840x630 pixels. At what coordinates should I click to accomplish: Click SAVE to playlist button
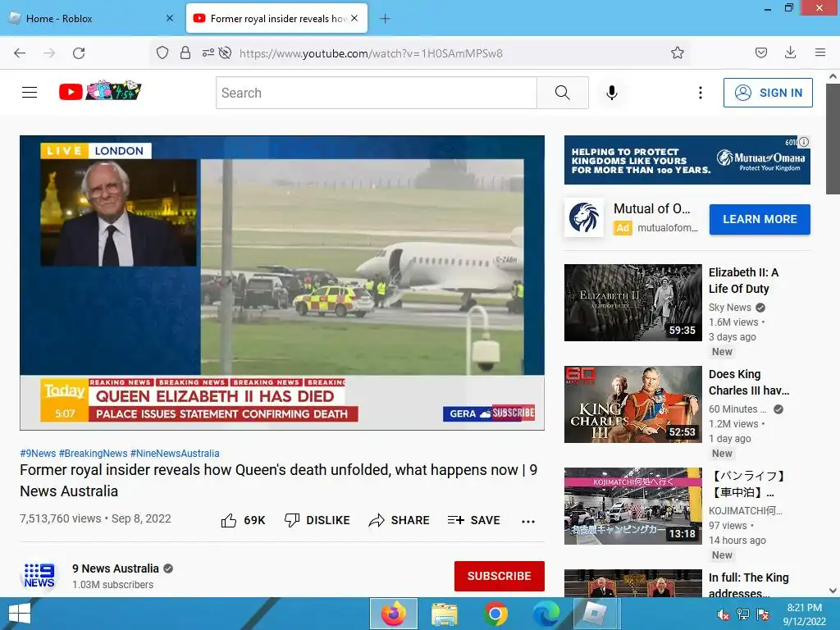point(474,520)
